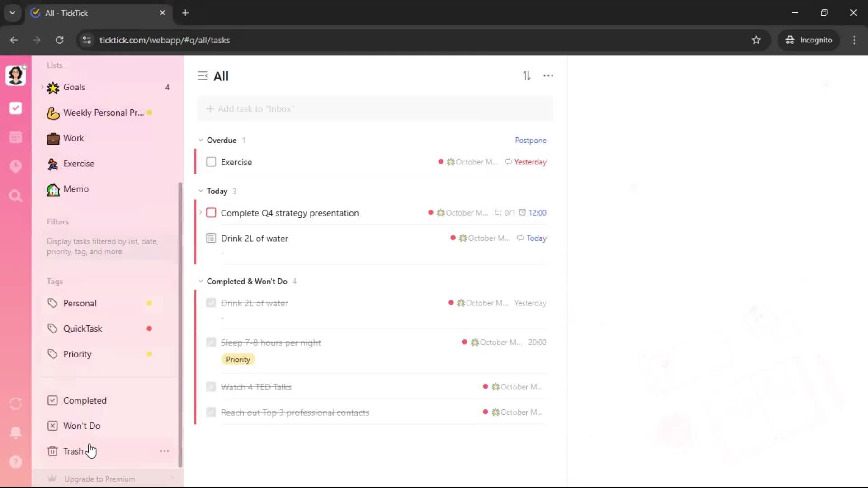This screenshot has width=868, height=488.
Task: Open the Pomodoro focus clock icon
Action: pos(15,166)
